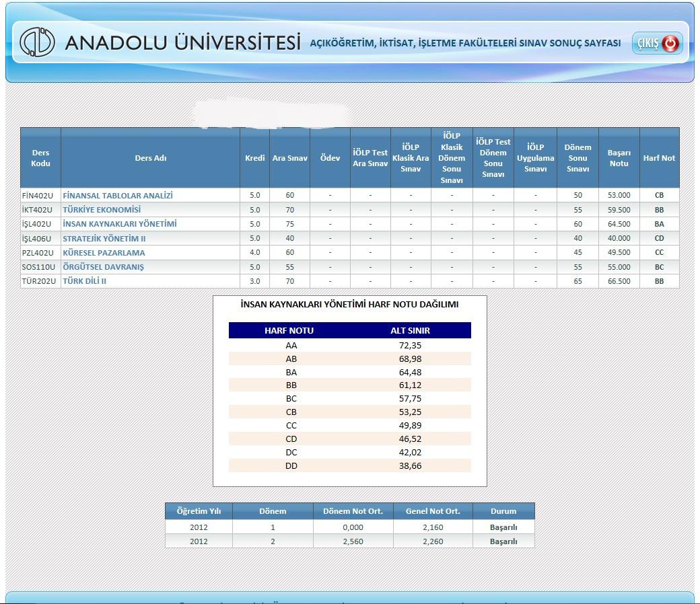Open TÜRKİYE EKONOMİSİ course link

click(x=102, y=210)
